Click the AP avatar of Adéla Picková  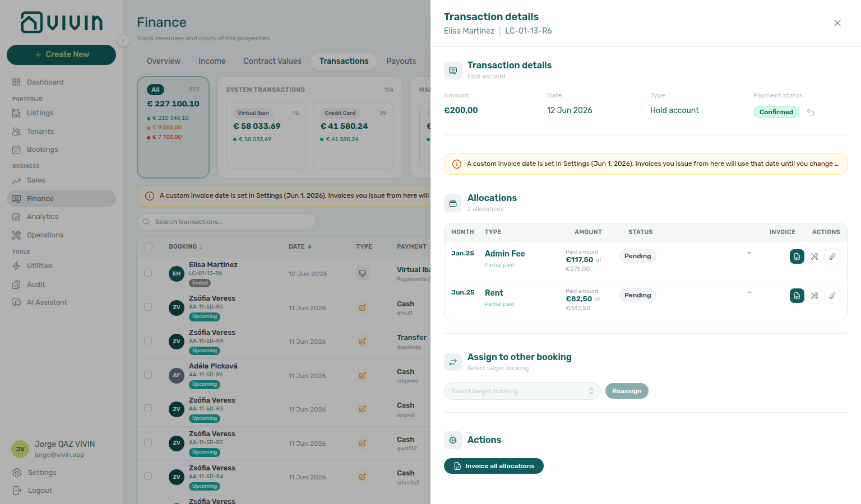(177, 375)
